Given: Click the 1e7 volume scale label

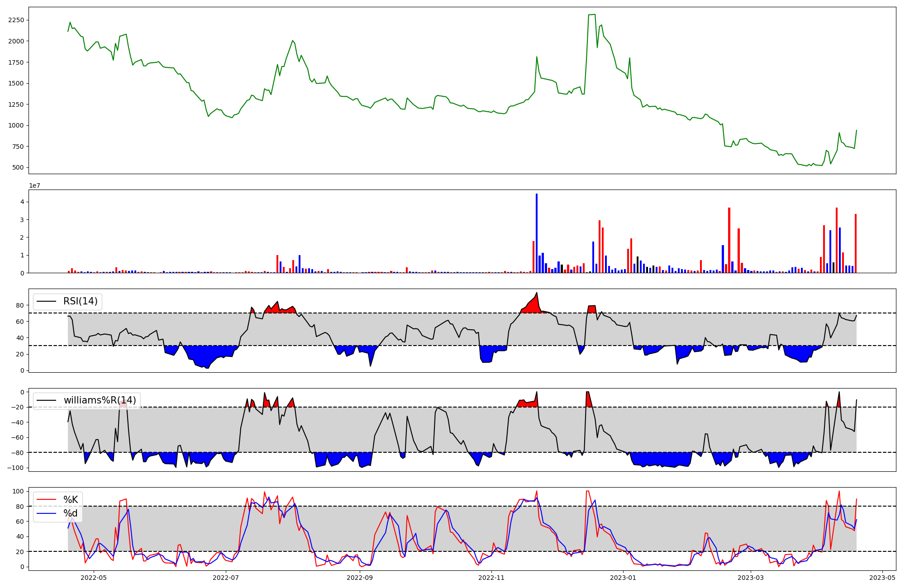Looking at the screenshot, I should coord(35,186).
